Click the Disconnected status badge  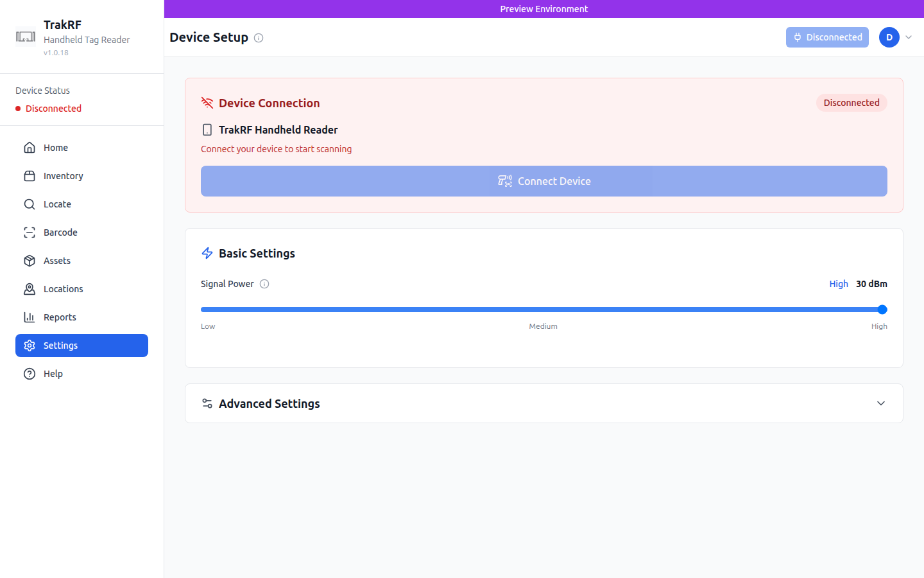[851, 103]
